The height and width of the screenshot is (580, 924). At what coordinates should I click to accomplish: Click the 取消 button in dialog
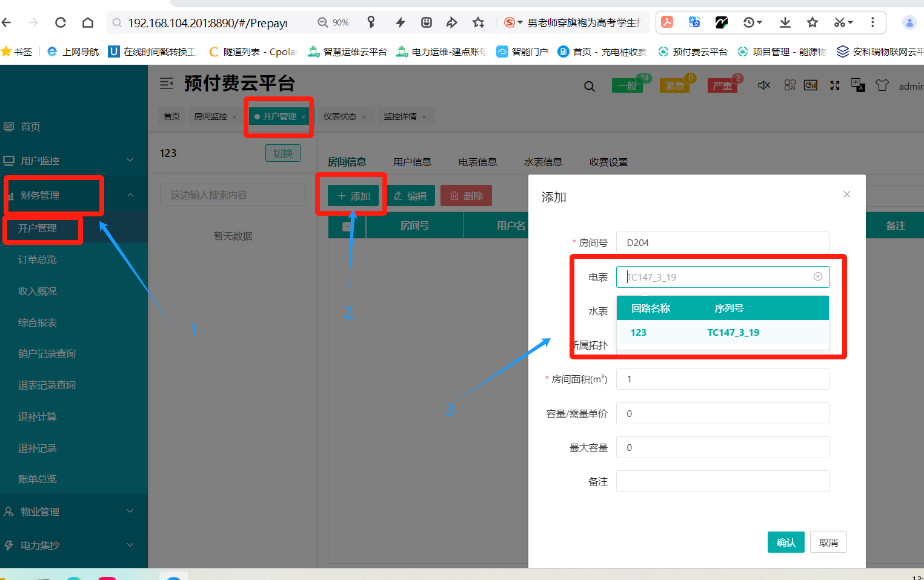828,542
